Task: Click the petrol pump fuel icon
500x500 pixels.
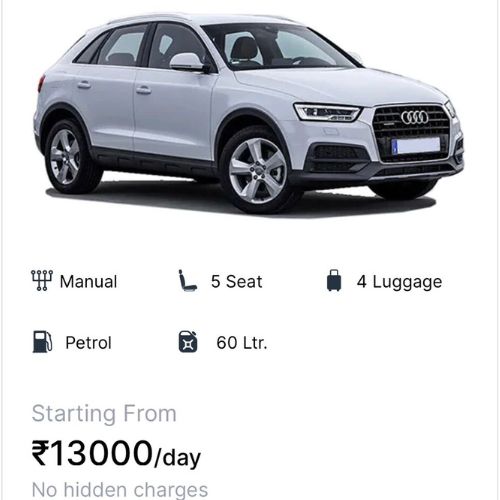Action: 42,342
